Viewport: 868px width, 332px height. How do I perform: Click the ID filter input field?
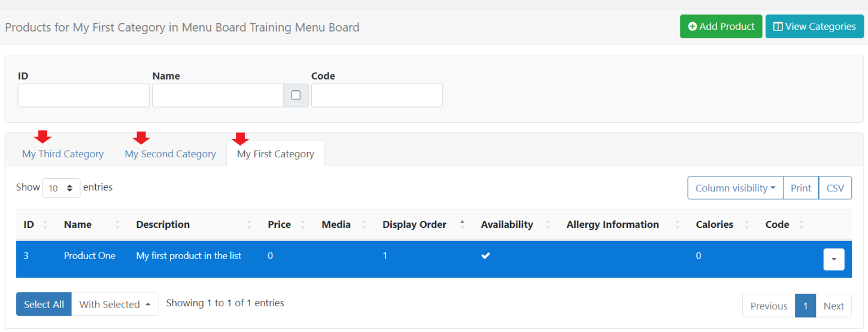click(83, 95)
